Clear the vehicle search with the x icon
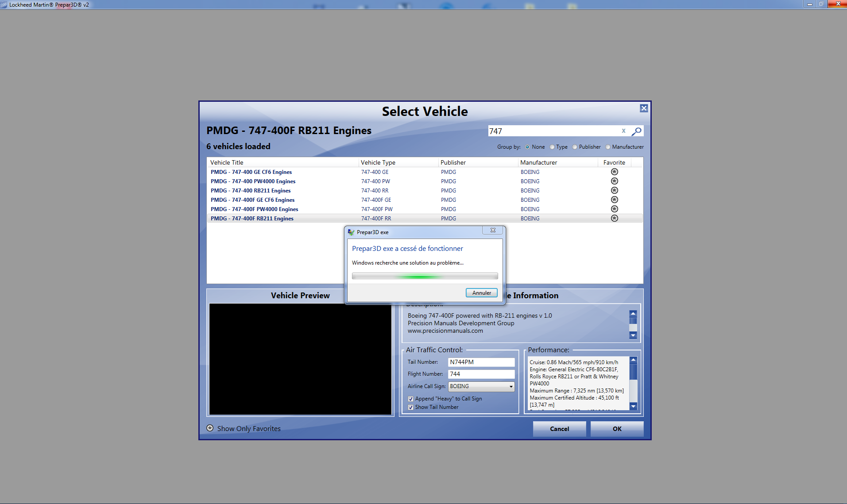The width and height of the screenshot is (847, 504). click(x=623, y=131)
